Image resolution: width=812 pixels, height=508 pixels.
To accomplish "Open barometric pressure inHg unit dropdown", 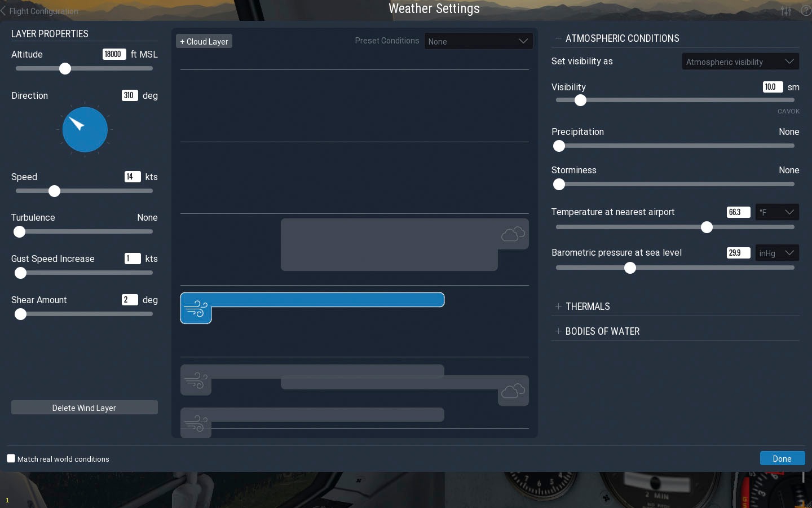I will click(776, 253).
